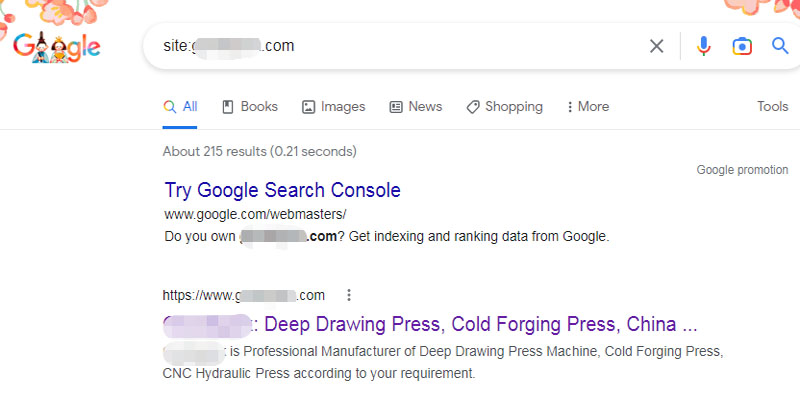Expand the More search options menu
Viewport: 800px width, 397px height.
588,107
